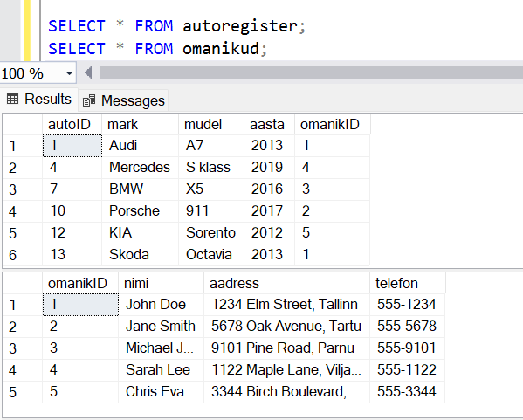Viewport: 523px width, 420px height.
Task: Click the Messages tab icon
Action: pyautogui.click(x=89, y=100)
